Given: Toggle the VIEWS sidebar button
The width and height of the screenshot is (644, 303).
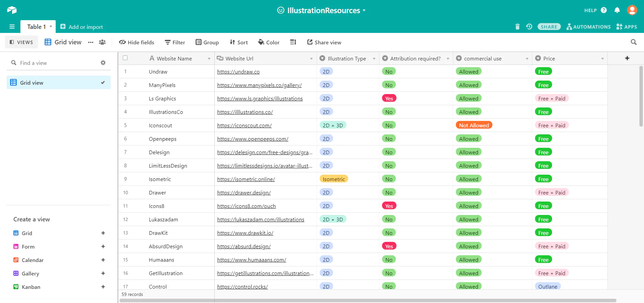Looking at the screenshot, I should click(x=21, y=42).
